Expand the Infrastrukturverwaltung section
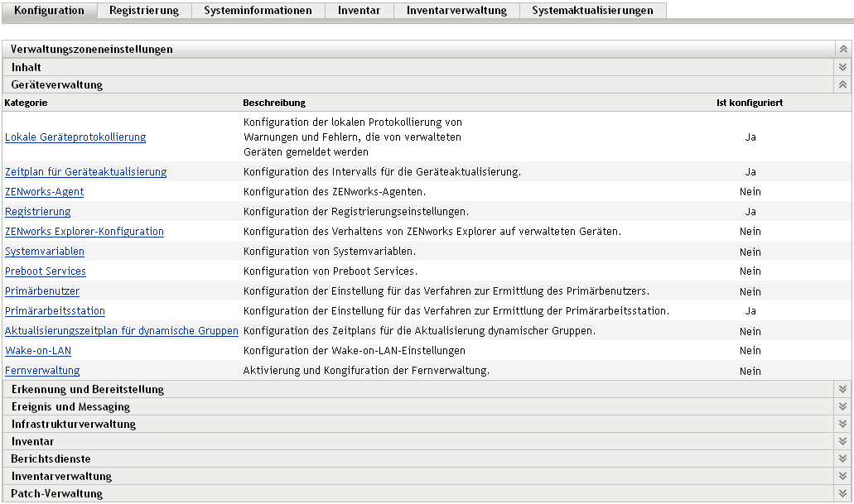The width and height of the screenshot is (854, 504). coord(842,424)
